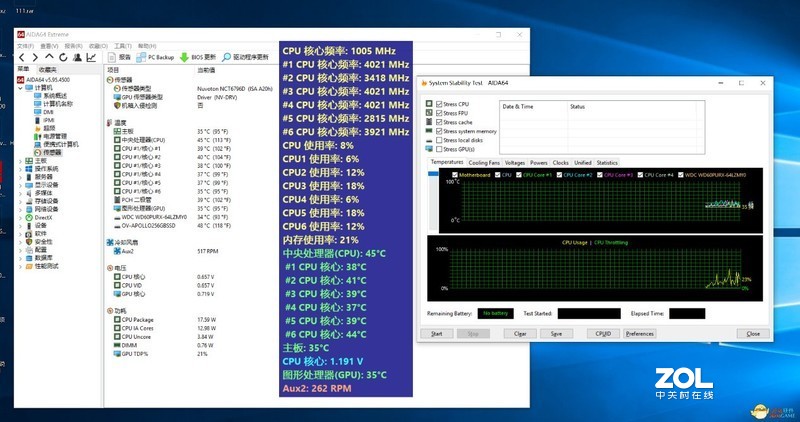Screen dimensions: 800x422
Task: Click the BIOS 更新 green arrow button
Action: pyautogui.click(x=197, y=57)
